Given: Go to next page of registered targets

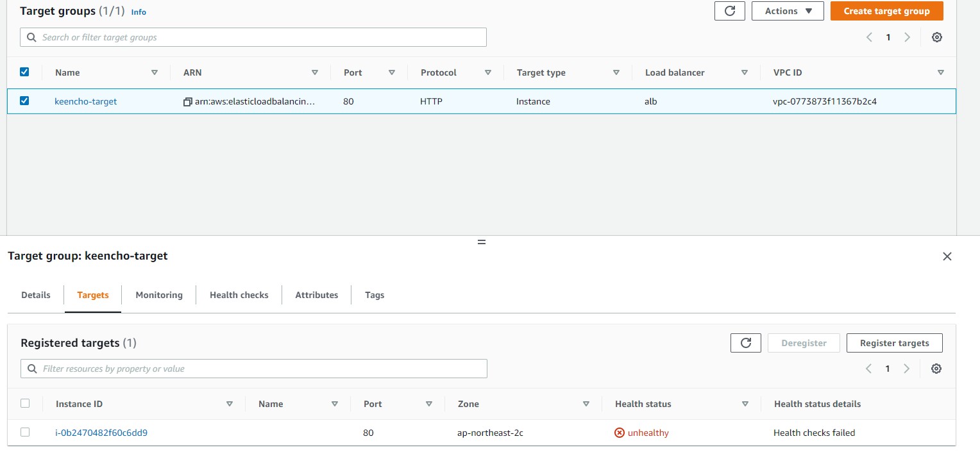Looking at the screenshot, I should [x=906, y=369].
